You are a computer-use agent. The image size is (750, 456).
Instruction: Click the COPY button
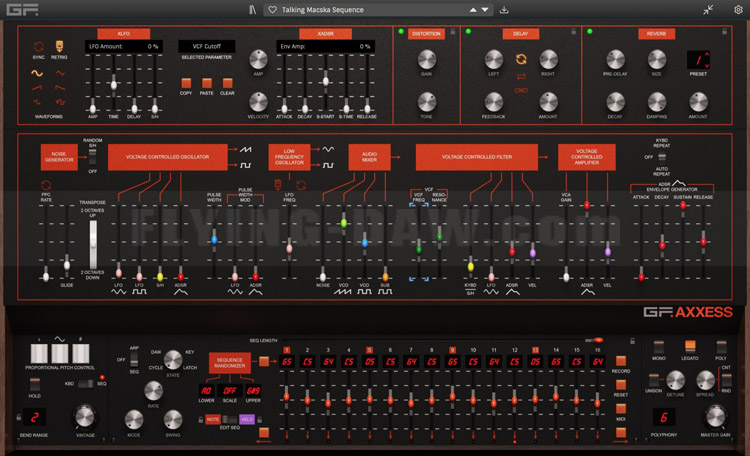click(x=186, y=83)
